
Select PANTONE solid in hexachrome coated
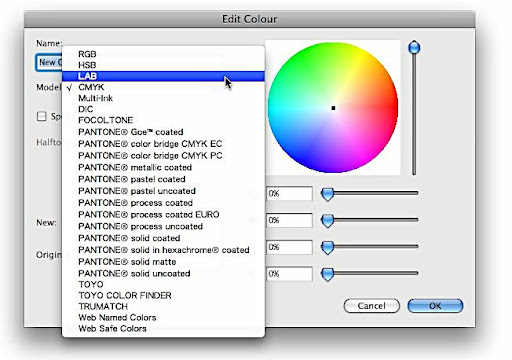coord(163,250)
